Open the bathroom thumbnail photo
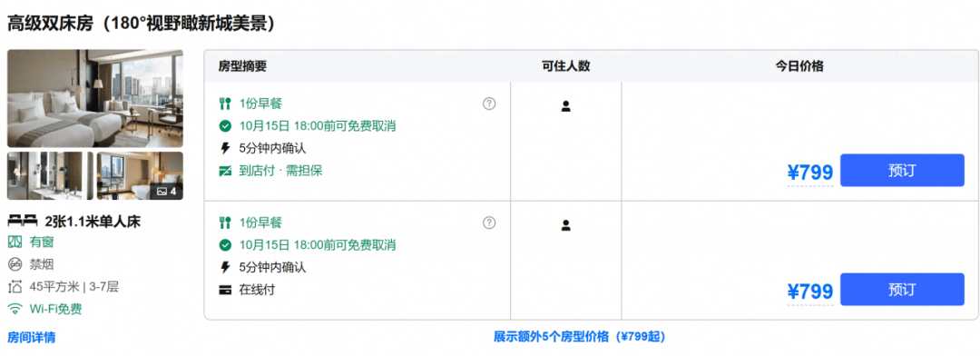 tap(50, 176)
